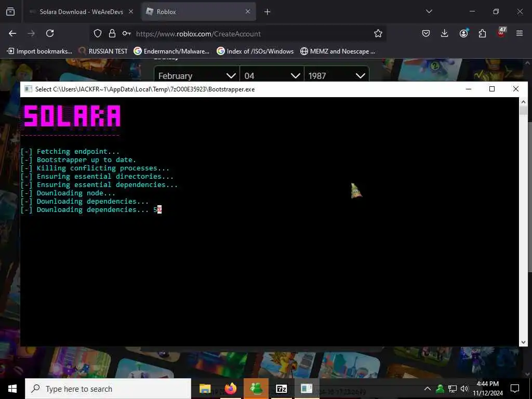The height and width of the screenshot is (399, 532).
Task: Switch to Solara Download - WeAreDevs tab
Action: point(81,11)
